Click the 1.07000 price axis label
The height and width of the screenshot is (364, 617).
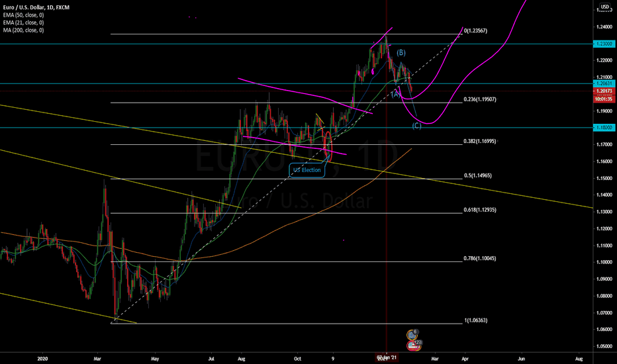click(x=604, y=313)
